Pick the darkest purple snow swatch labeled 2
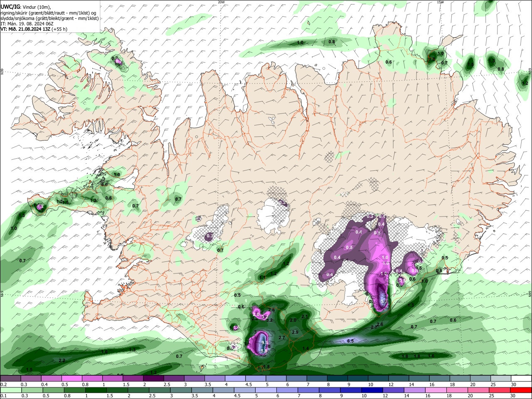The height and width of the screenshot is (399, 532). pyautogui.click(x=153, y=378)
